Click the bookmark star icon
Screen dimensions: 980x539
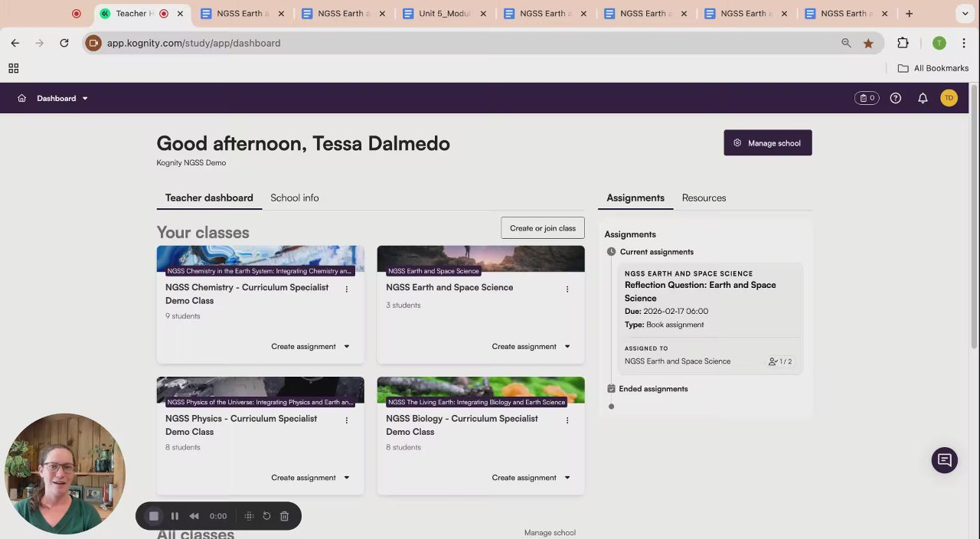tap(868, 43)
